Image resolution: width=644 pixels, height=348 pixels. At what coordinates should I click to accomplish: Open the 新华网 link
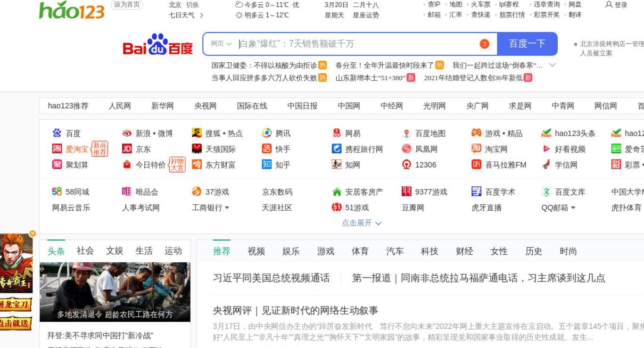[163, 106]
